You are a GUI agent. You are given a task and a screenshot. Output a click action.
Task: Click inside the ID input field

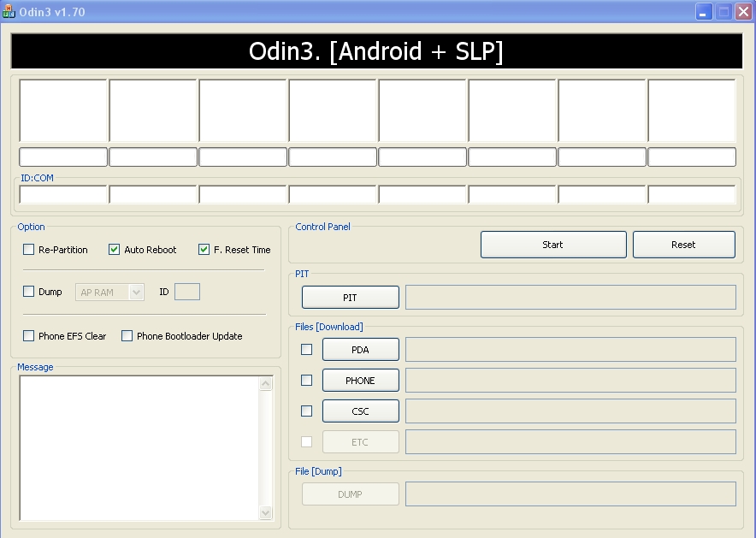187,292
